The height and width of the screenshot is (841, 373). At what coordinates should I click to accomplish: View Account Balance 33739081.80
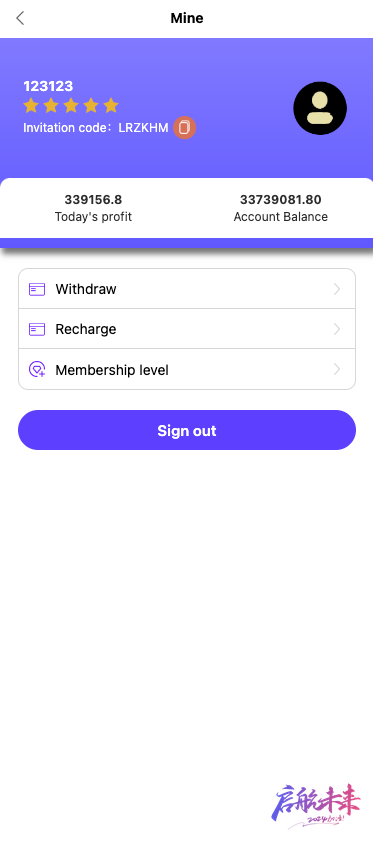(x=281, y=200)
